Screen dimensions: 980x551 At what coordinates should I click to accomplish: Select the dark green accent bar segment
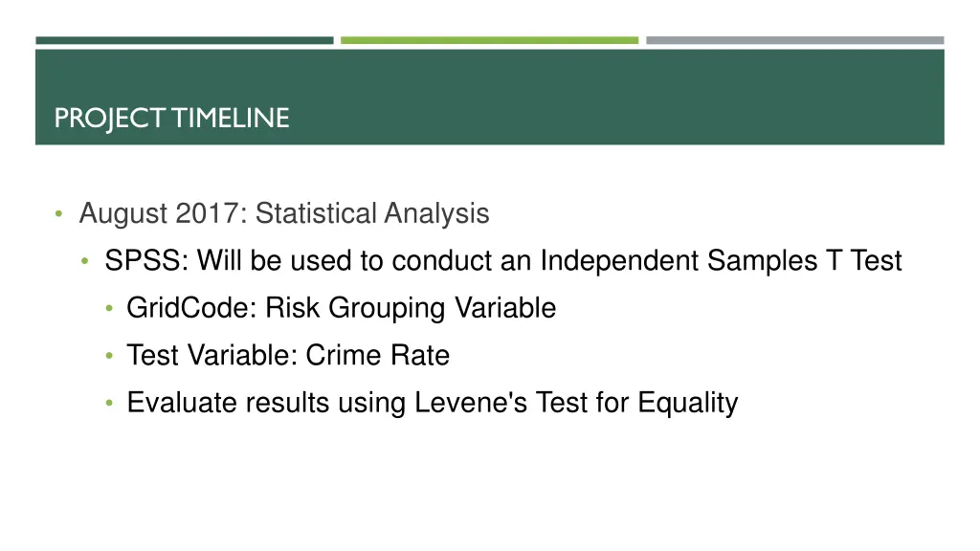click(185, 40)
